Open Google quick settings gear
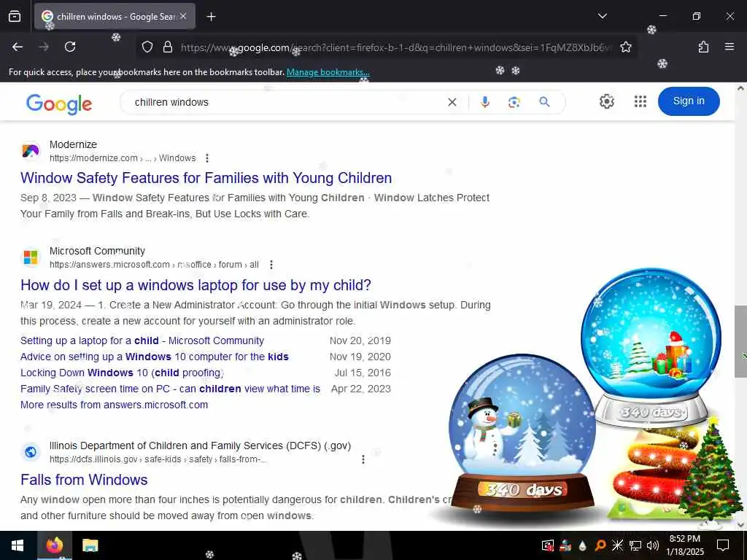This screenshot has width=747, height=560. coord(606,101)
